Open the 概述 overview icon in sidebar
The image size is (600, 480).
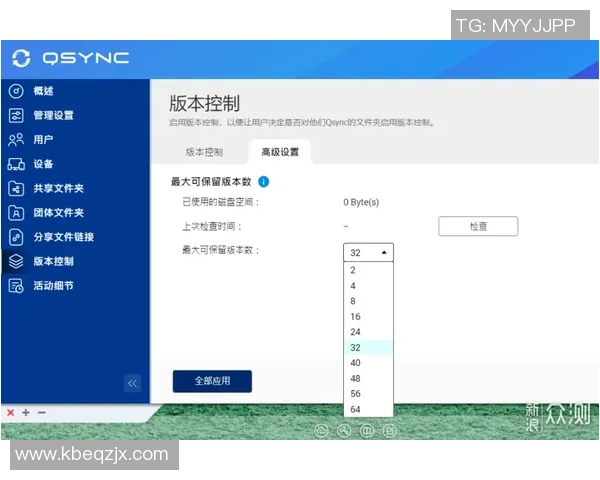coord(16,91)
